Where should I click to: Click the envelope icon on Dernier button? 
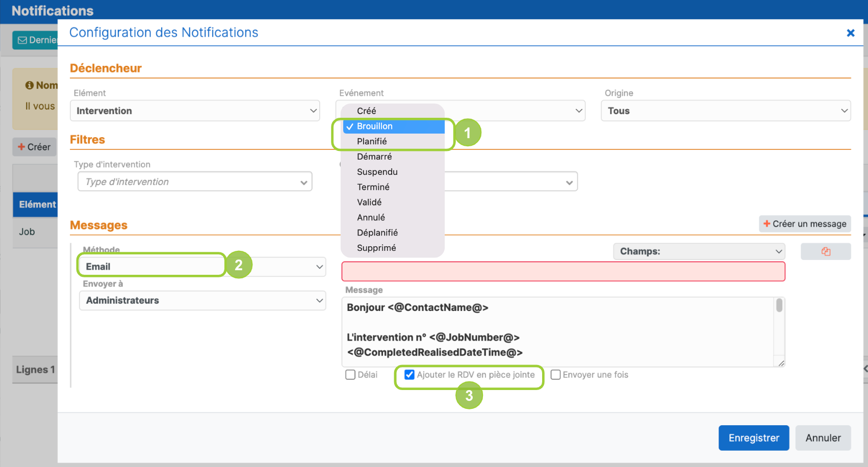coord(22,40)
